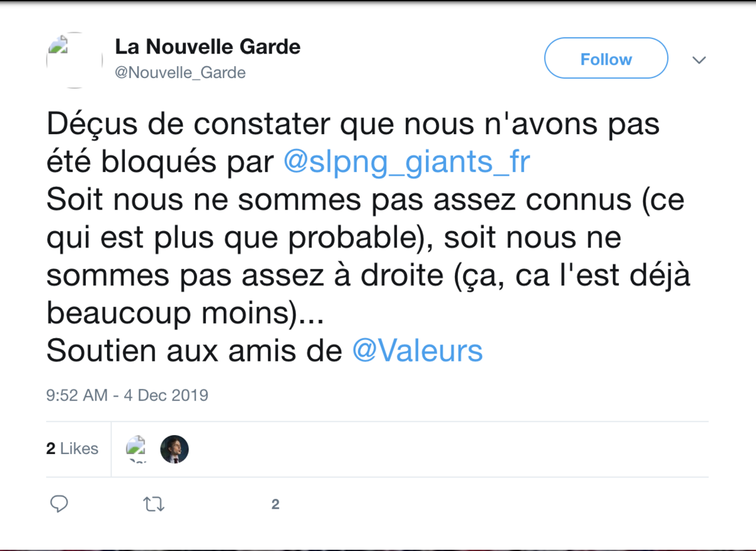This screenshot has width=756, height=551.
Task: Select the avatar of La Nouvelle Garde account
Action: (74, 60)
